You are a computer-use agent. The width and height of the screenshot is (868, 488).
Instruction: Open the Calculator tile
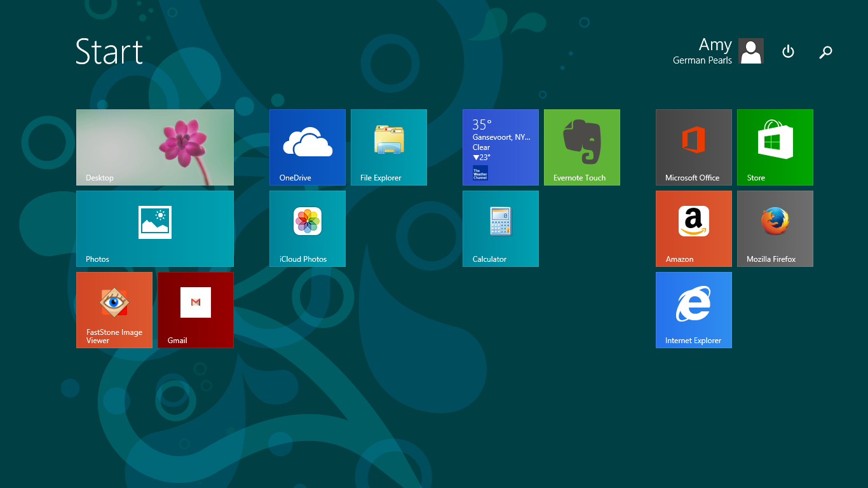pyautogui.click(x=501, y=229)
